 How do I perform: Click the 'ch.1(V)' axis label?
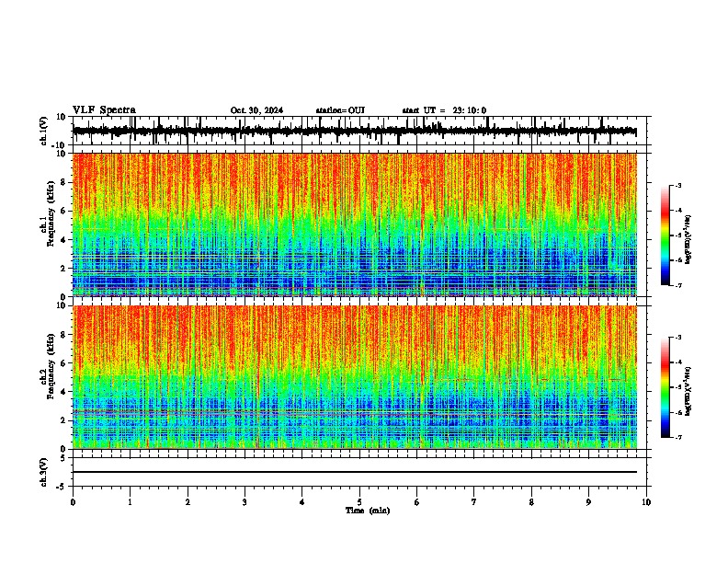click(44, 131)
